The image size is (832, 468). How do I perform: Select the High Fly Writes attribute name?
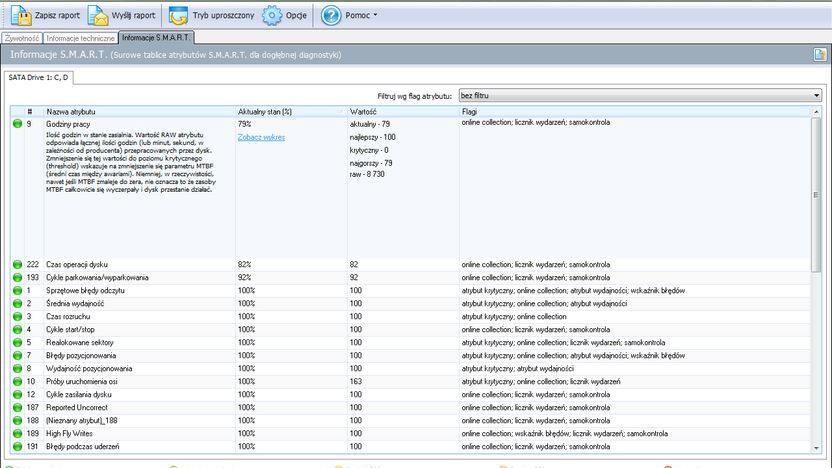point(69,434)
